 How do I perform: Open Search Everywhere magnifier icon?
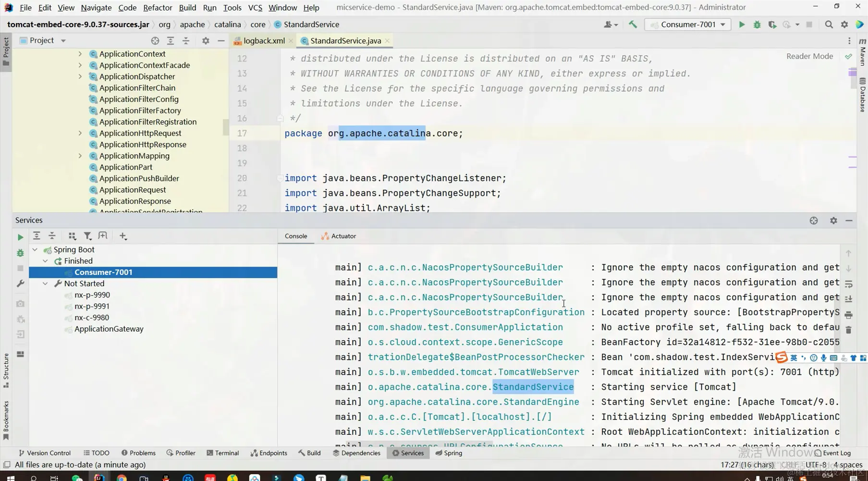(829, 25)
